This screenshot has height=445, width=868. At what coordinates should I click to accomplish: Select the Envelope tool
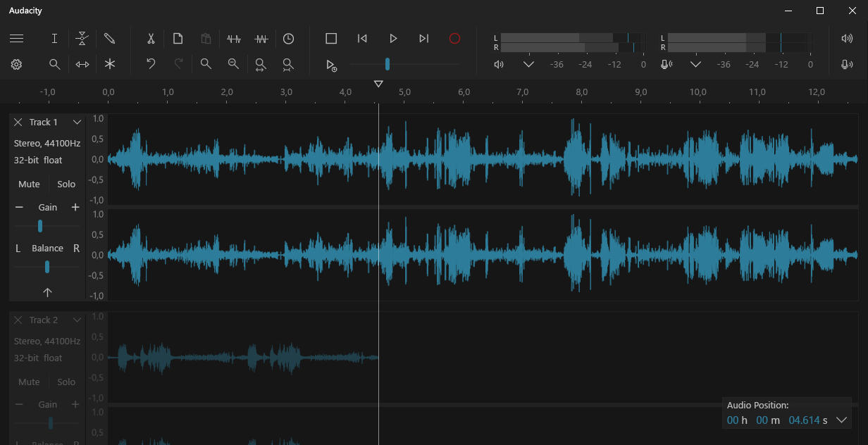(82, 39)
